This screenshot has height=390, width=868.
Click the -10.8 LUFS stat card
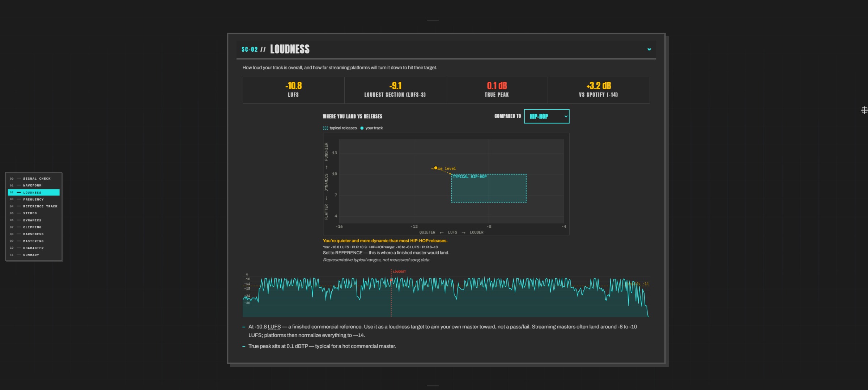click(293, 90)
